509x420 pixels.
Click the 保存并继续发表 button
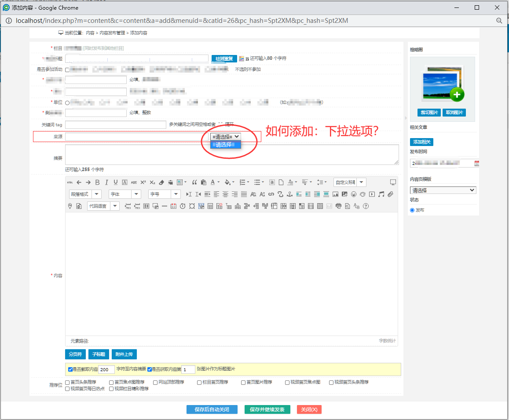(267, 409)
